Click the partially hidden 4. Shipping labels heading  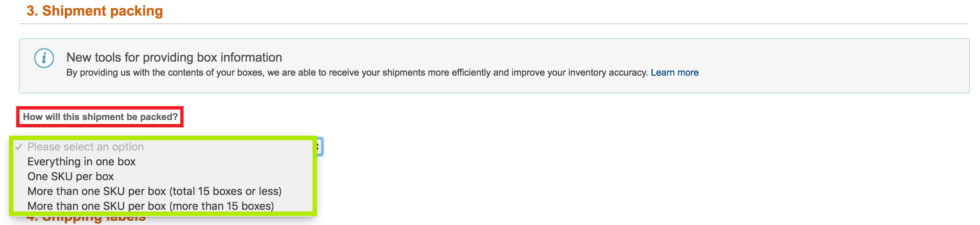click(86, 219)
